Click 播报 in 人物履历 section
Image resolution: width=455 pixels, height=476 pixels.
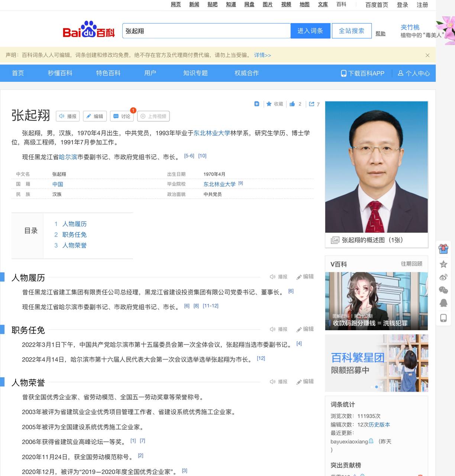coord(279,277)
